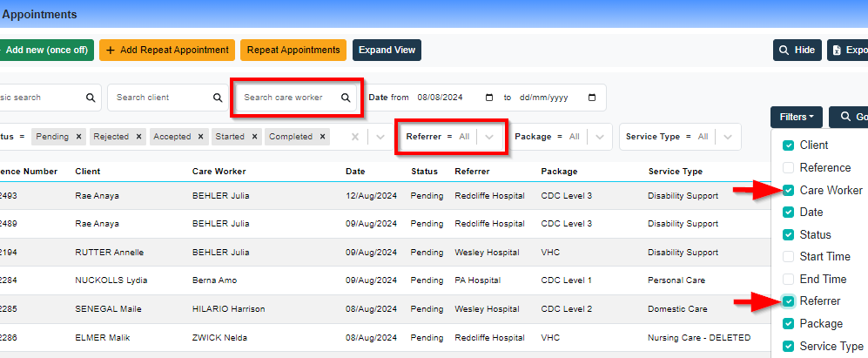This screenshot has width=868, height=358.
Task: Select client NUCKOLLS Lydia cell
Action: pos(111,280)
